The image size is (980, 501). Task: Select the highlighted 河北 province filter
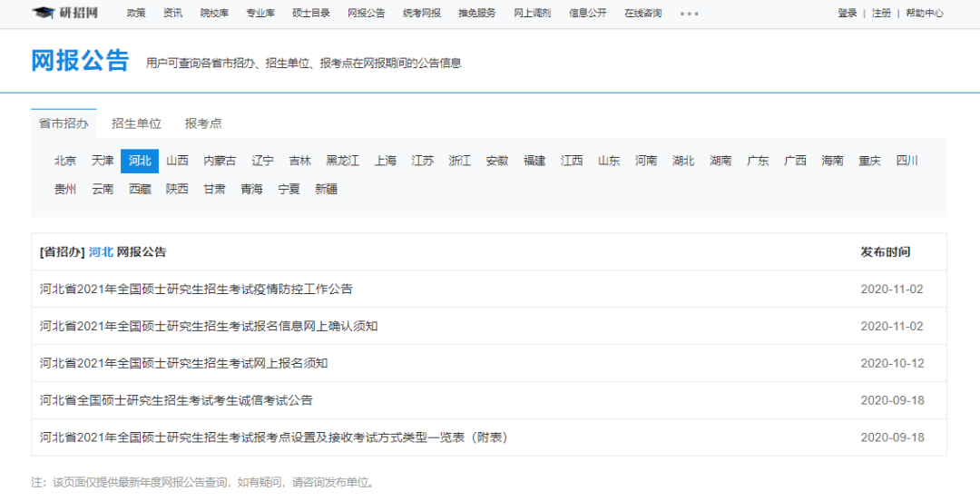point(140,161)
